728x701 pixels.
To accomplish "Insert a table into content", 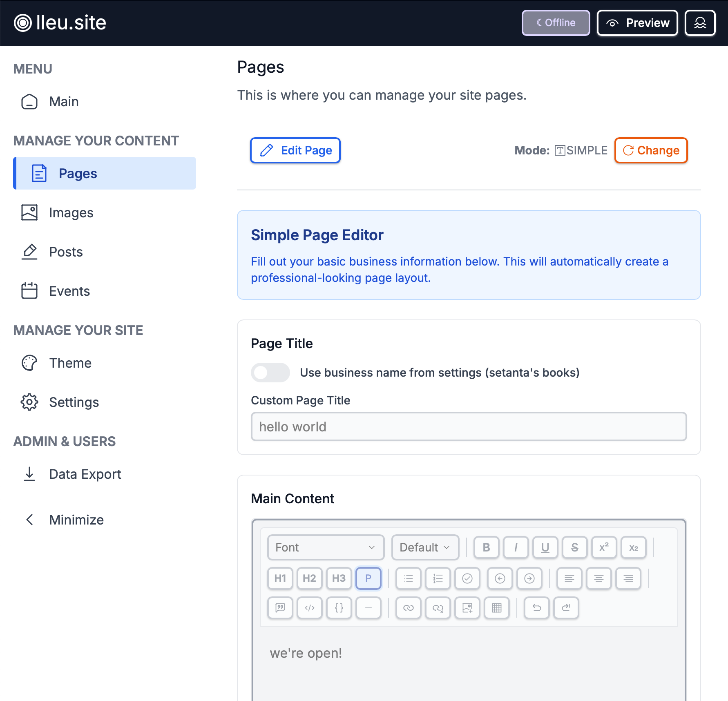I will 497,608.
